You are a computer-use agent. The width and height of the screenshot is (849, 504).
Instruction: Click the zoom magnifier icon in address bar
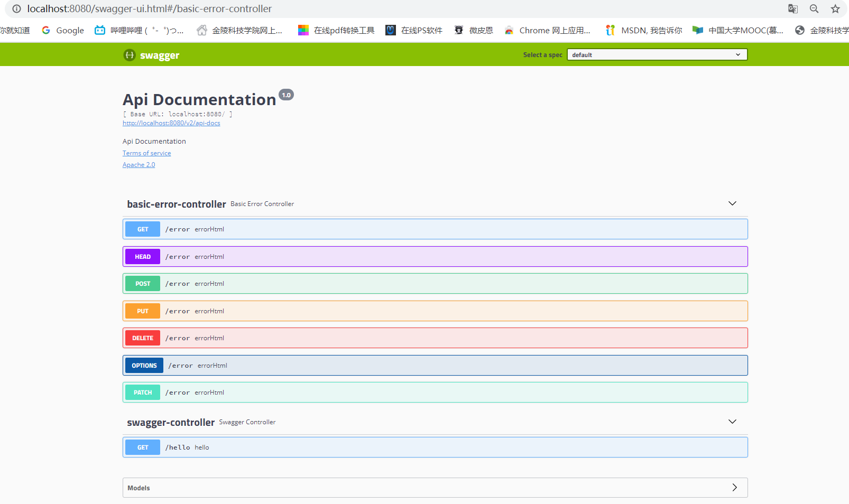tap(814, 8)
